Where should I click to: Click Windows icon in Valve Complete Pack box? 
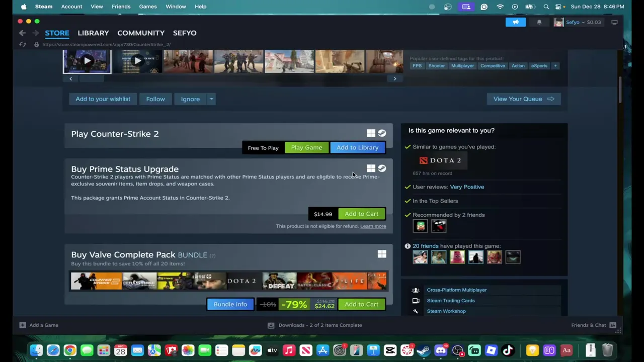tap(382, 254)
